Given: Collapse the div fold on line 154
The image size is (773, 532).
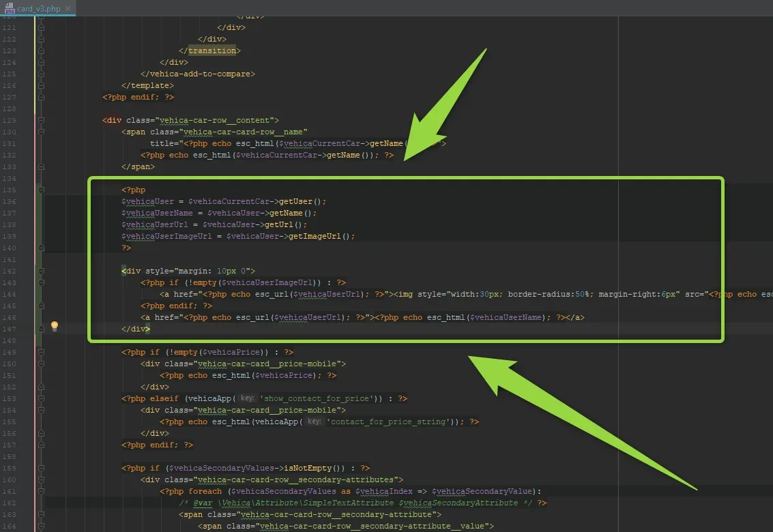Looking at the screenshot, I should click(x=42, y=410).
